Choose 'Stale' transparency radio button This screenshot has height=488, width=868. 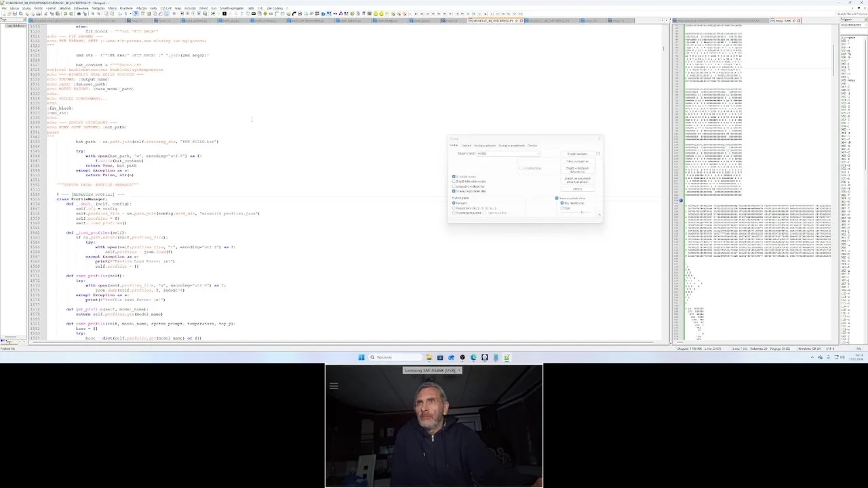tap(562, 208)
